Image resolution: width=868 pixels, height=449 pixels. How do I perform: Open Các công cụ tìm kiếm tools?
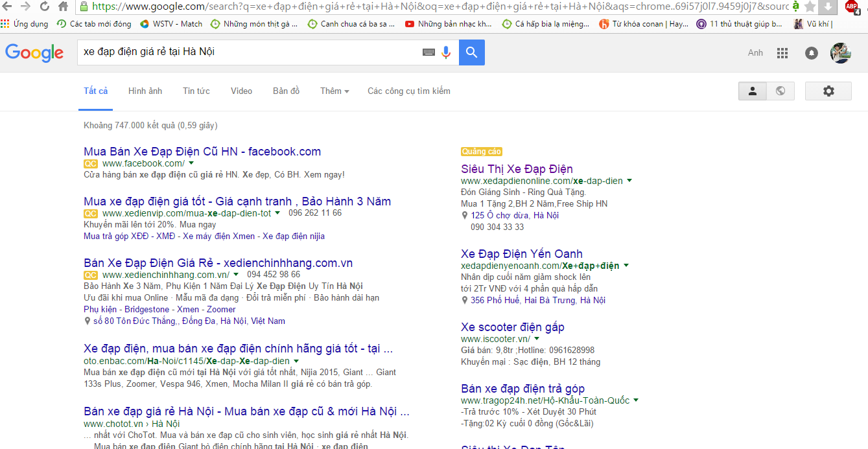tap(408, 91)
